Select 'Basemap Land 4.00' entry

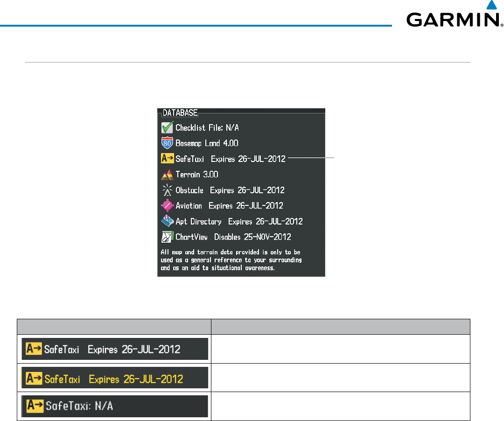click(x=207, y=143)
